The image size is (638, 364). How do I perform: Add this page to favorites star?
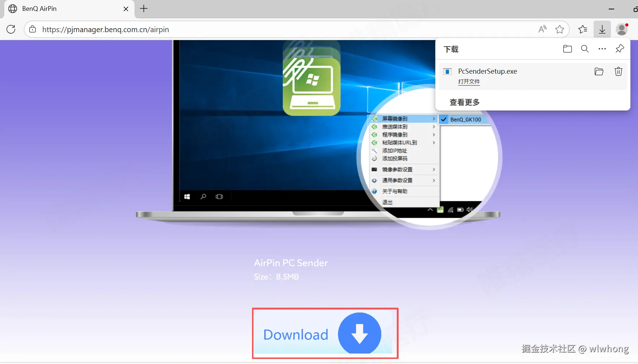point(560,29)
